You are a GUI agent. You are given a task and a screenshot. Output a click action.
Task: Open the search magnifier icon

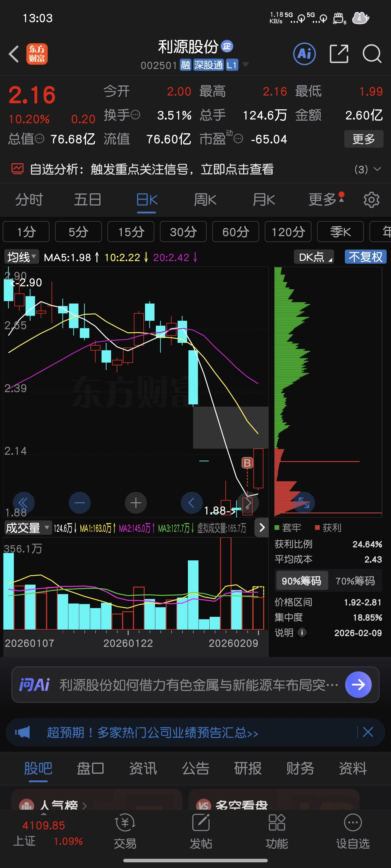(x=372, y=54)
